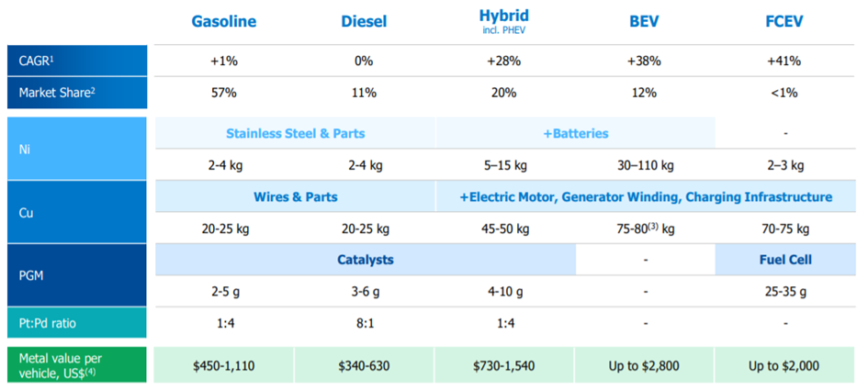Image resolution: width=868 pixels, height=390 pixels.
Task: Select the CAGR row label
Action: pos(37,61)
